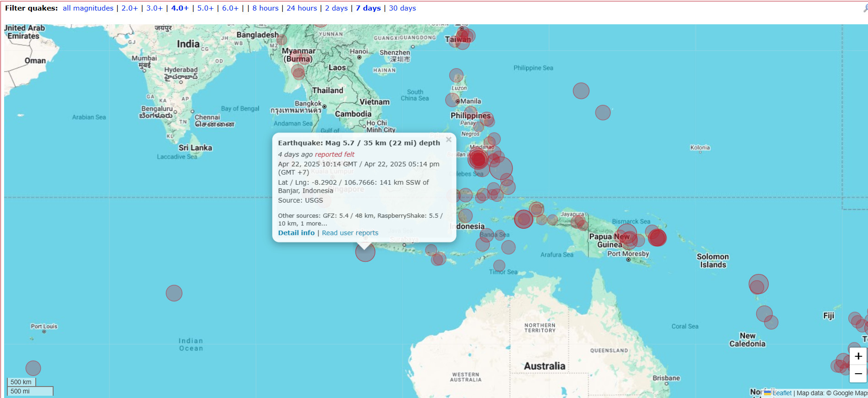
Task: Zoom in using the plus button
Action: pyautogui.click(x=858, y=356)
